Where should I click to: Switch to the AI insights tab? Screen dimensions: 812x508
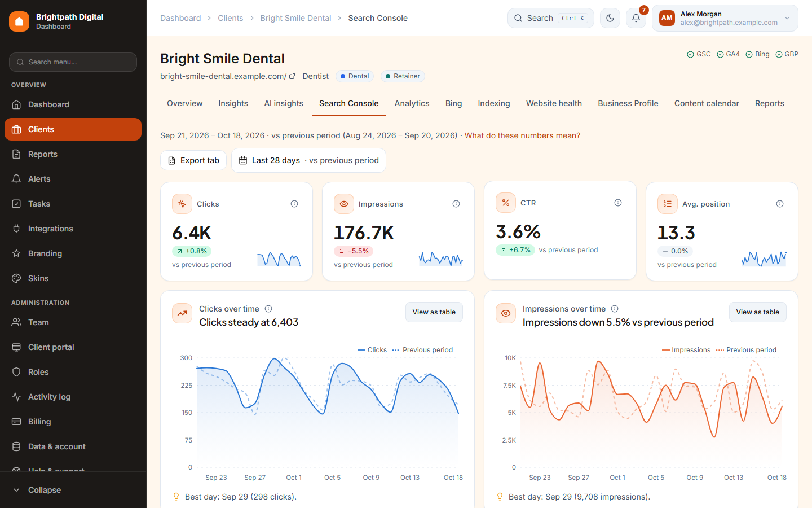(284, 103)
